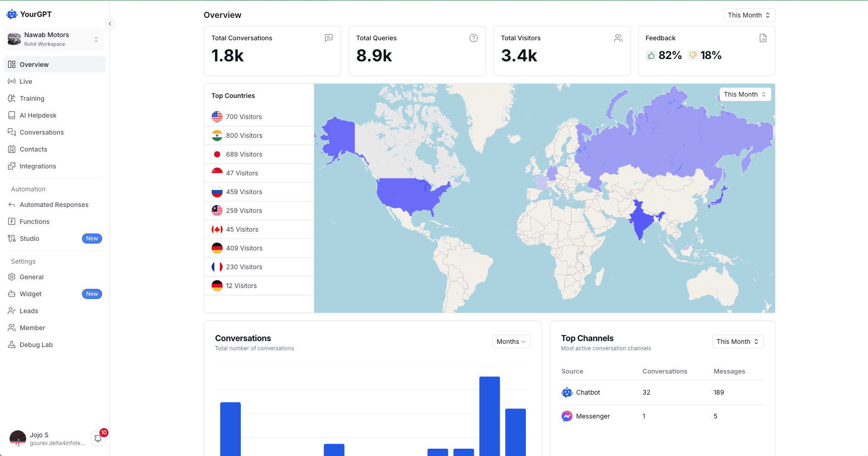Open the Live section
Image resolution: width=868 pixels, height=456 pixels.
pos(55,81)
